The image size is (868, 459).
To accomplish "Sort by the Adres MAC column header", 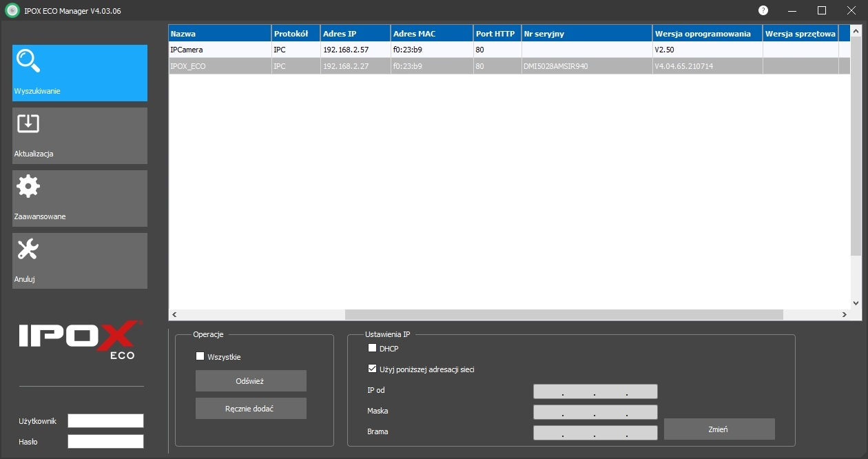I will point(432,34).
